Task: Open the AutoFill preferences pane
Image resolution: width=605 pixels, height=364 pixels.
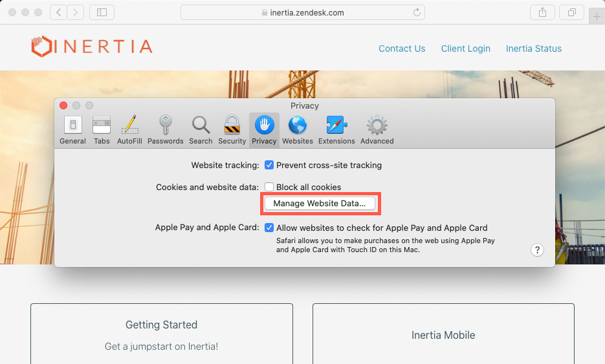Action: tap(129, 130)
